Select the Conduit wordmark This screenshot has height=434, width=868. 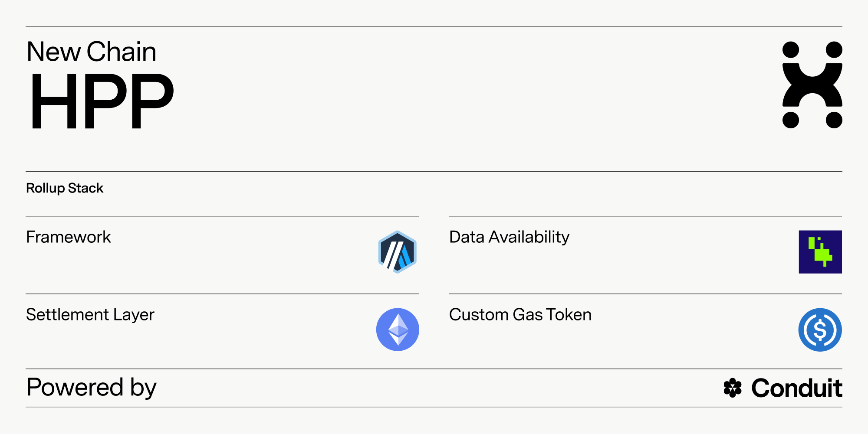(797, 388)
